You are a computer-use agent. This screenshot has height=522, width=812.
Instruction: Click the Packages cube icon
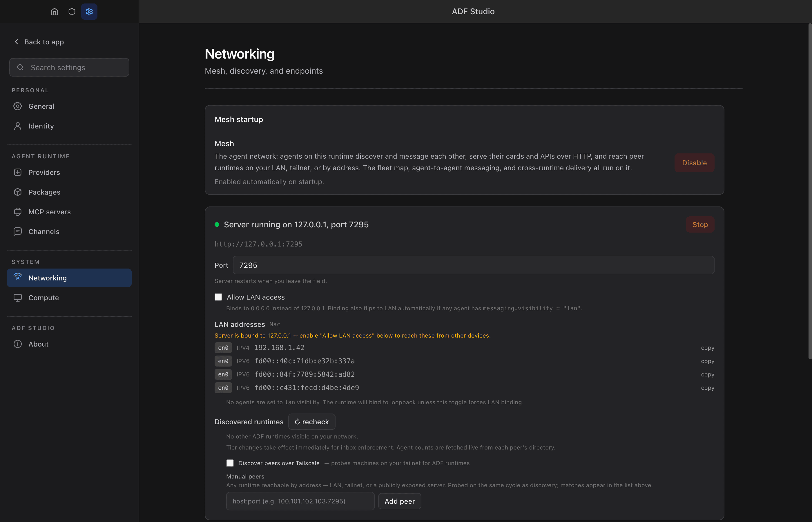(18, 192)
